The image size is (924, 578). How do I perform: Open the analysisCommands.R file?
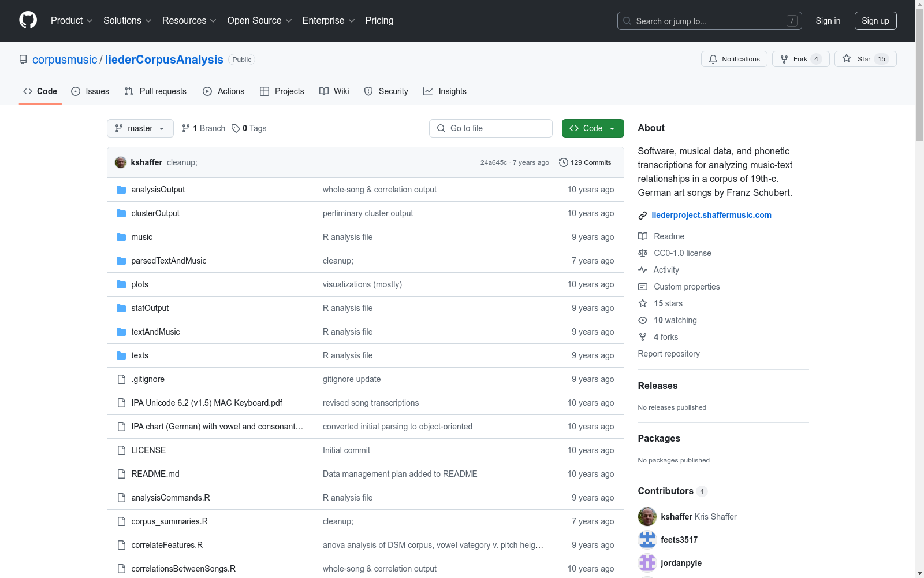[170, 498]
